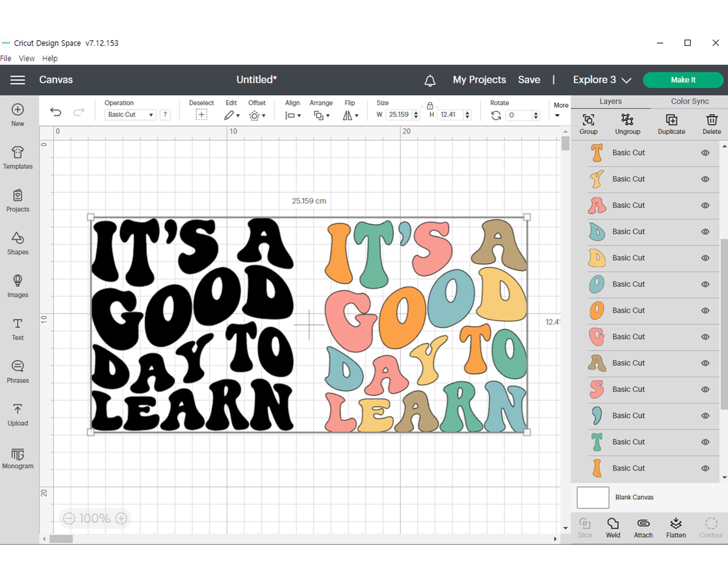Open the Operation dropdown showing Basic Cut
Viewport: 728px width, 582px height.
coord(130,115)
